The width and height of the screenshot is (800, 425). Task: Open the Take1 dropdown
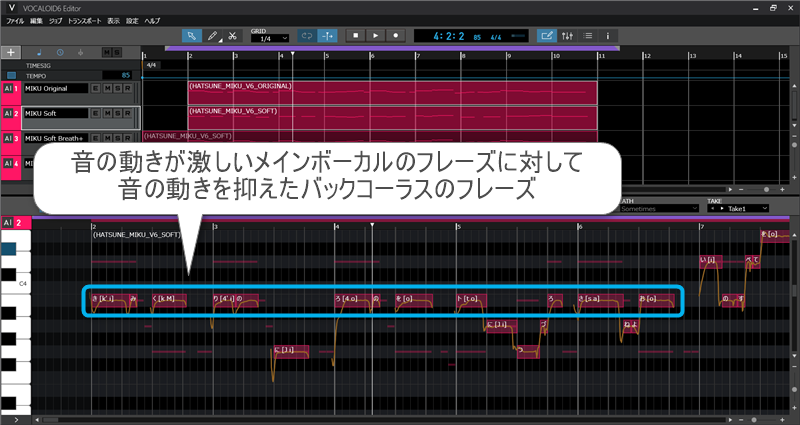747,208
